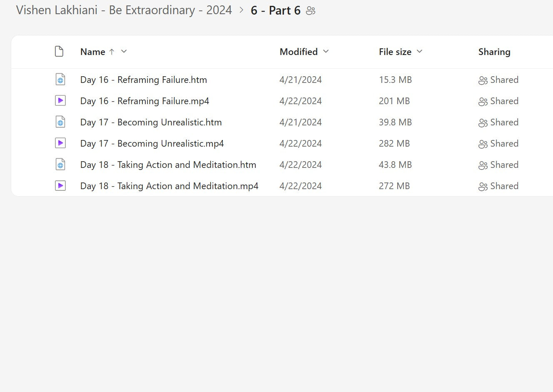Click the 6 - Part 6 breadcrumb
This screenshot has width=553, height=392.
pyautogui.click(x=275, y=10)
